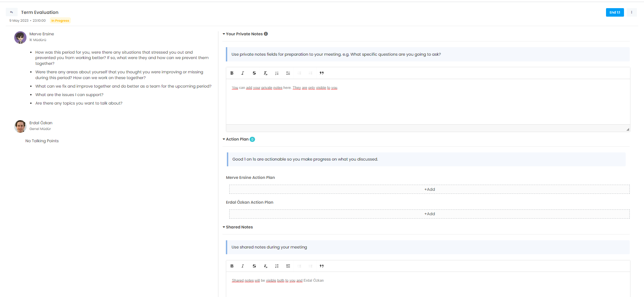The width and height of the screenshot is (644, 297).
Task: Click the private notes editor resize handle
Action: pos(628,129)
